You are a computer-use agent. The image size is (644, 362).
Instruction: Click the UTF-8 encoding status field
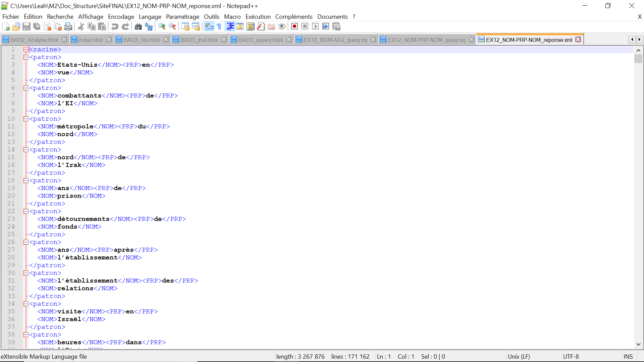click(x=571, y=357)
